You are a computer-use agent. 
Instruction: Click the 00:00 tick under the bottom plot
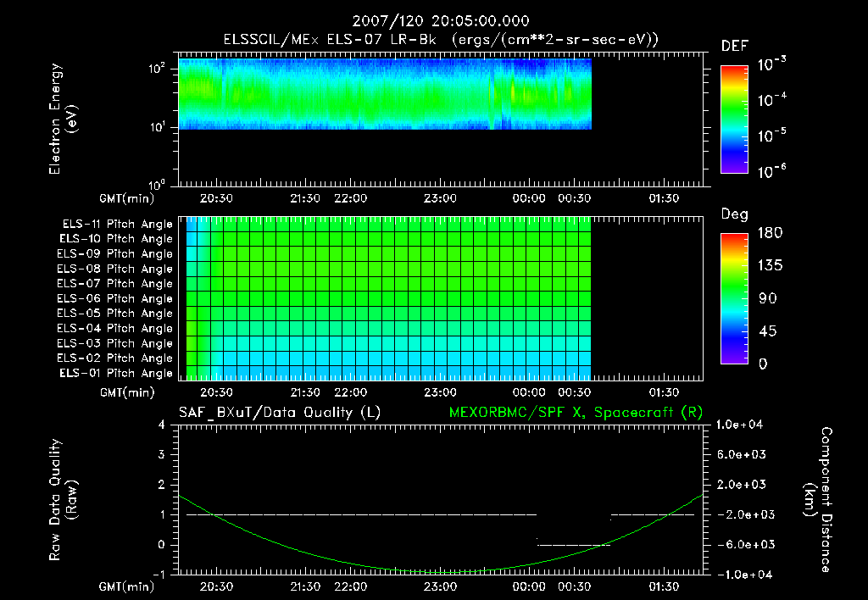point(529,586)
